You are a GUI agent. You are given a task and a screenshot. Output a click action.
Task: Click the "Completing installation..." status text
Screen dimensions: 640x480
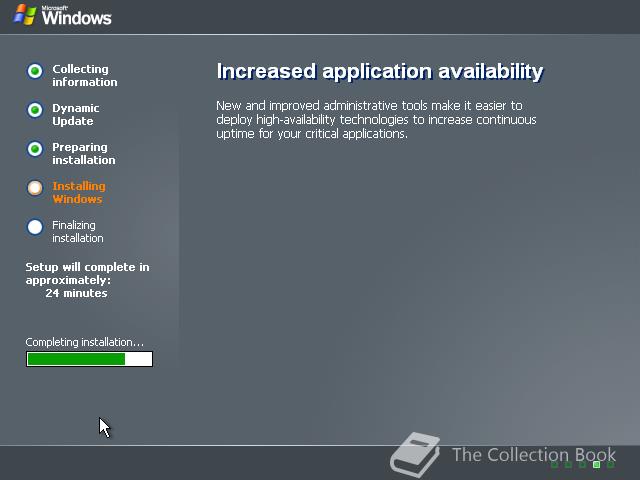pyautogui.click(x=84, y=342)
